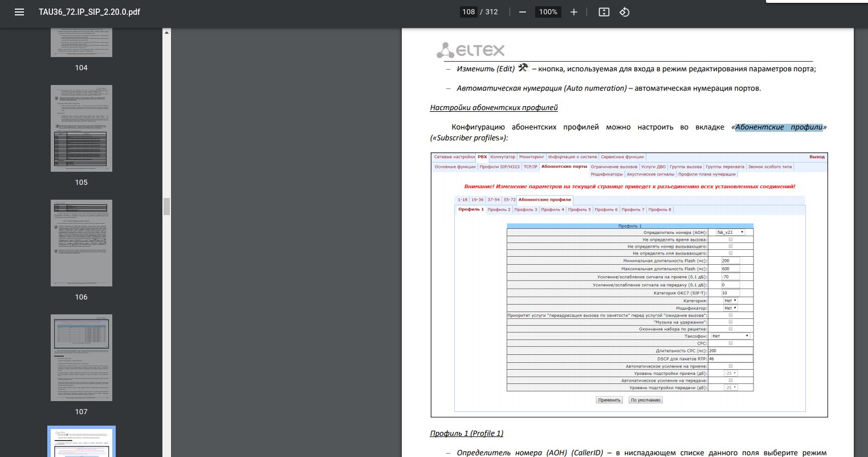Toggle the СРС checkbox
The width and height of the screenshot is (868, 457).
tap(731, 343)
